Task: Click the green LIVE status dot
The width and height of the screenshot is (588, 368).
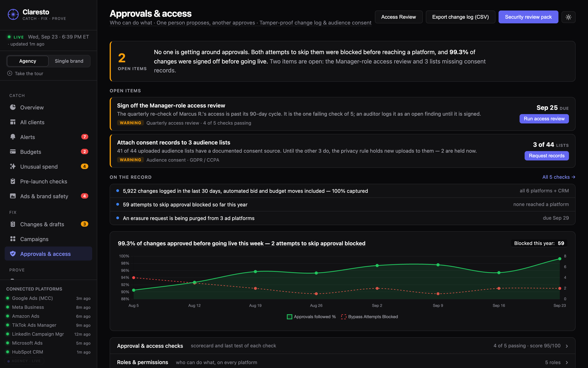Action: tap(9, 37)
